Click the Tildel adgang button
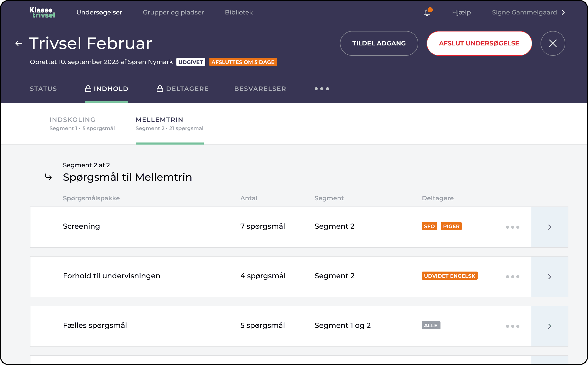The image size is (588, 365). tap(379, 43)
